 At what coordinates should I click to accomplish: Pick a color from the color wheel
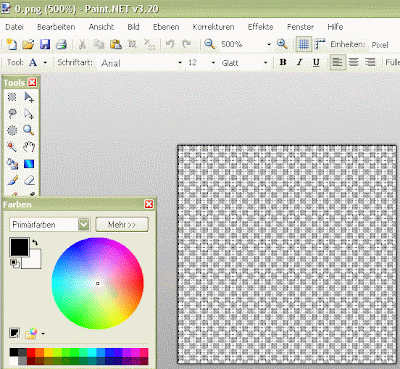98,283
